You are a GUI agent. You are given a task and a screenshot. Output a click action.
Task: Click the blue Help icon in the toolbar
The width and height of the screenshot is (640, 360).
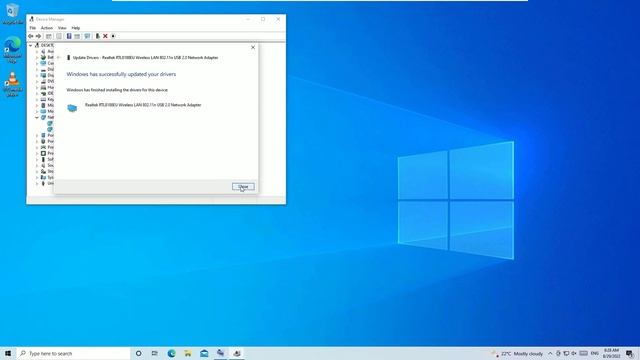pyautogui.click(x=69, y=36)
